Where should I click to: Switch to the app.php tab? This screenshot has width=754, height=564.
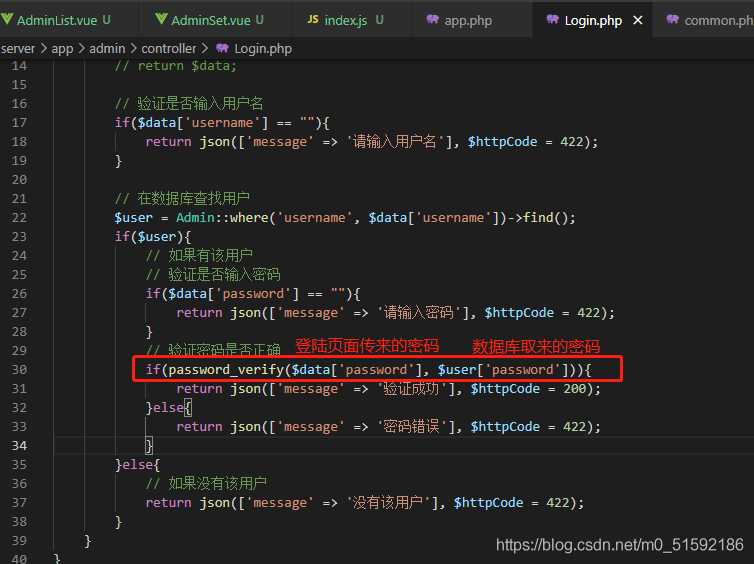click(x=472, y=20)
